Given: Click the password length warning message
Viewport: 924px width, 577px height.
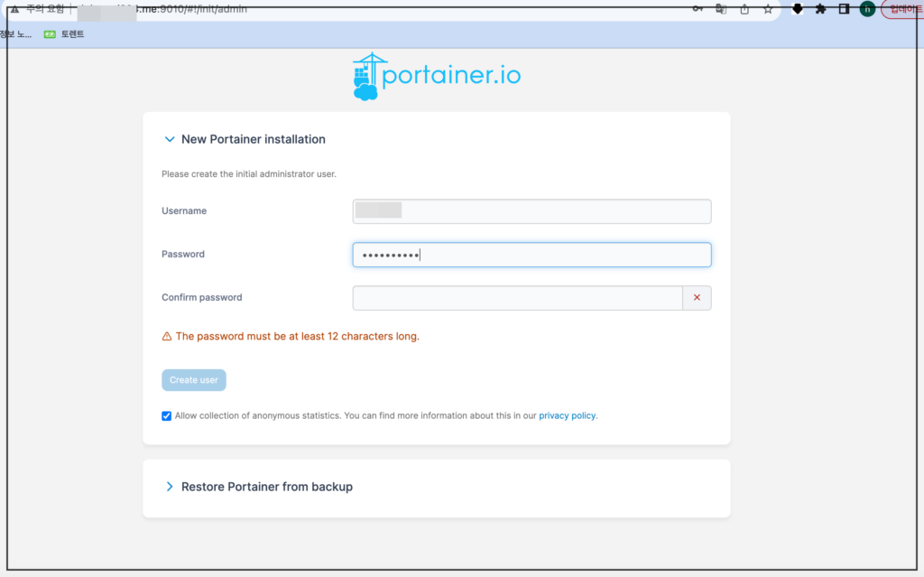Looking at the screenshot, I should [297, 336].
